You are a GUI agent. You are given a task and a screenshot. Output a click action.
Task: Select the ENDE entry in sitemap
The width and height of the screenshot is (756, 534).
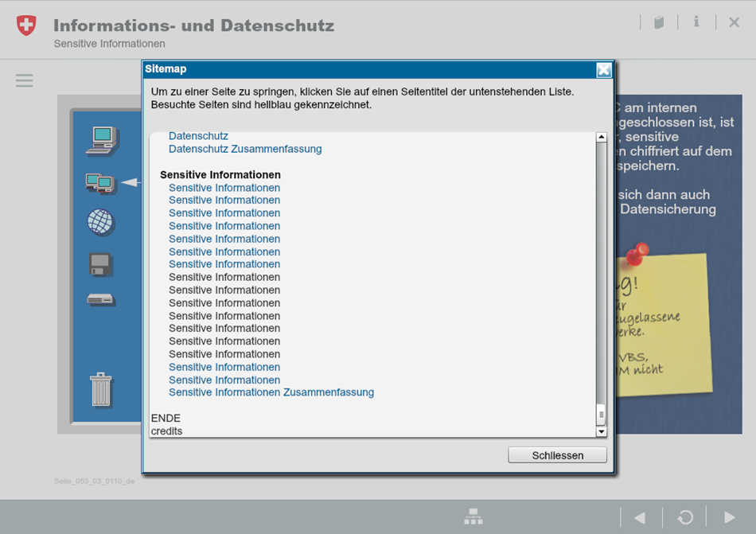166,418
